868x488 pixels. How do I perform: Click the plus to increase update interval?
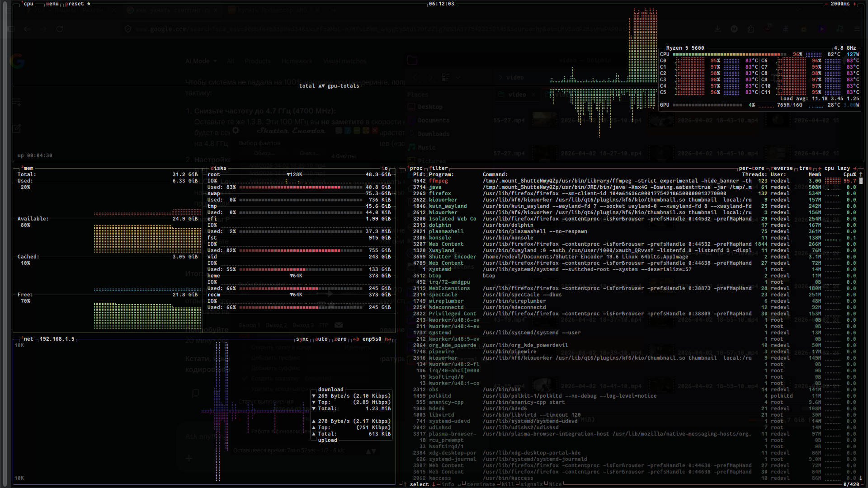pyautogui.click(x=854, y=4)
